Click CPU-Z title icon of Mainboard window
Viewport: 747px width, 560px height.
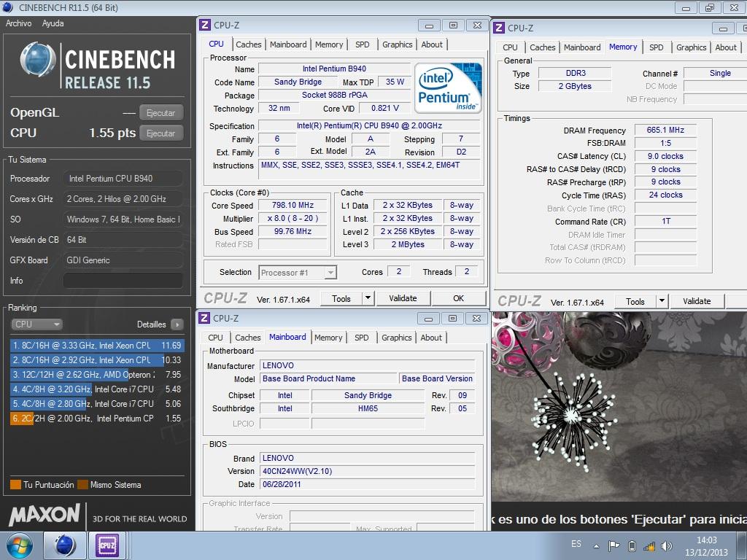pyautogui.click(x=204, y=318)
